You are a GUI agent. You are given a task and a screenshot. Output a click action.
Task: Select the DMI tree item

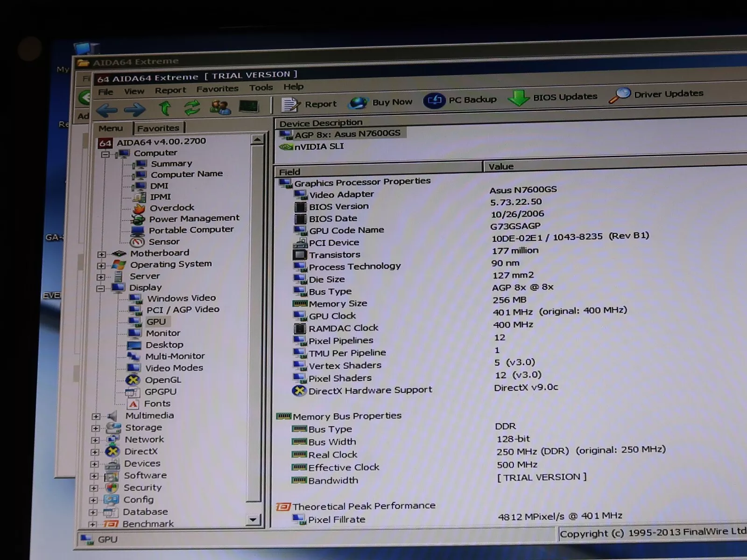coord(159,186)
